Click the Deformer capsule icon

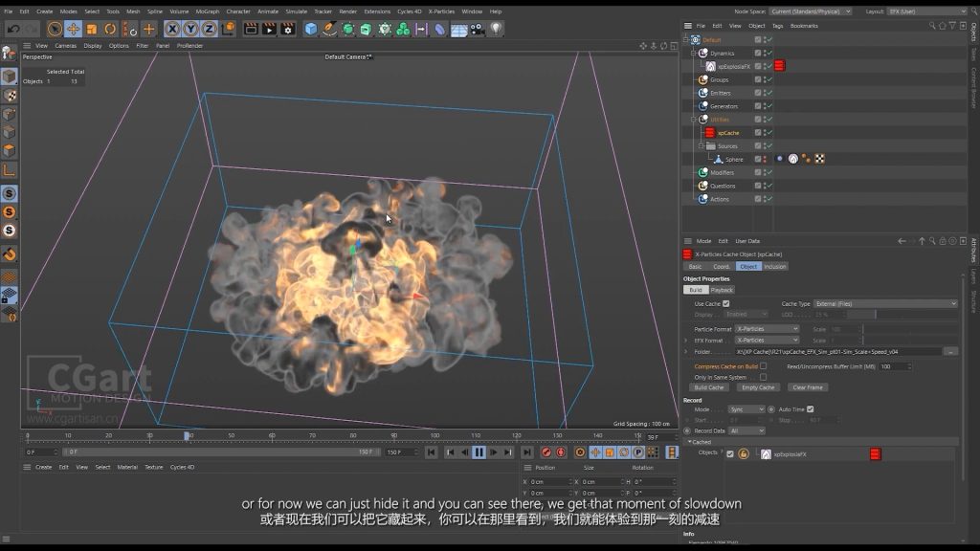pyautogui.click(x=440, y=29)
